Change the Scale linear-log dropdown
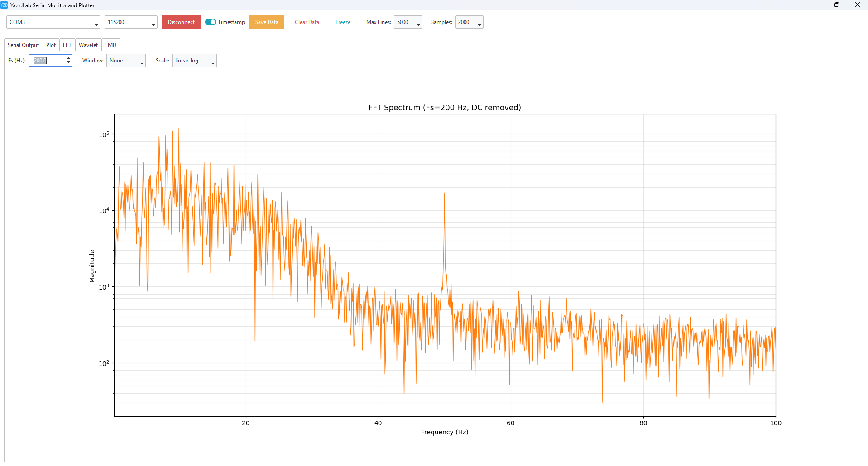This screenshot has height=466, width=868. tap(194, 61)
